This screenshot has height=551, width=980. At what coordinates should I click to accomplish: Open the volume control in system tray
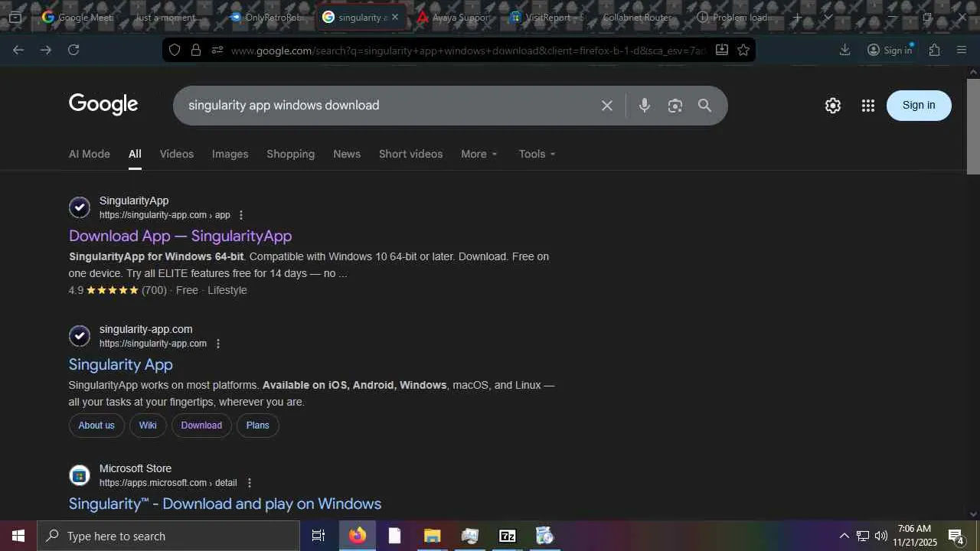pos(881,536)
